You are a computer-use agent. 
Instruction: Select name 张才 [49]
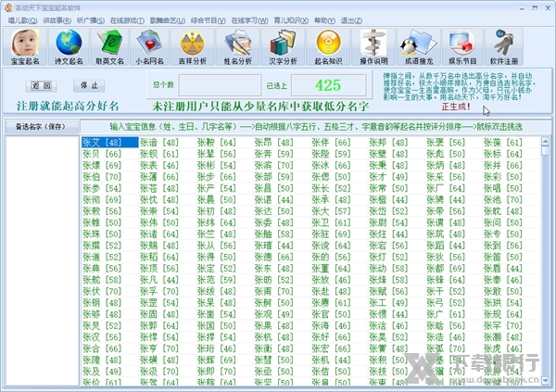click(388, 177)
